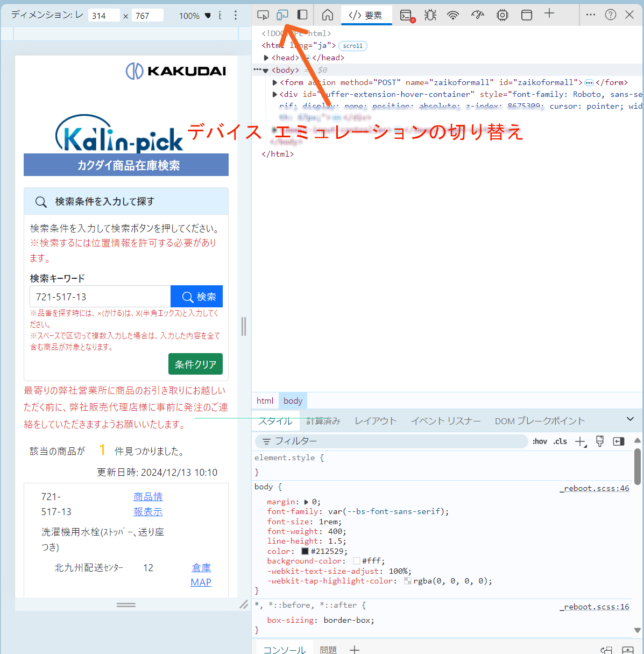Open the Sources bug icon

(x=430, y=15)
